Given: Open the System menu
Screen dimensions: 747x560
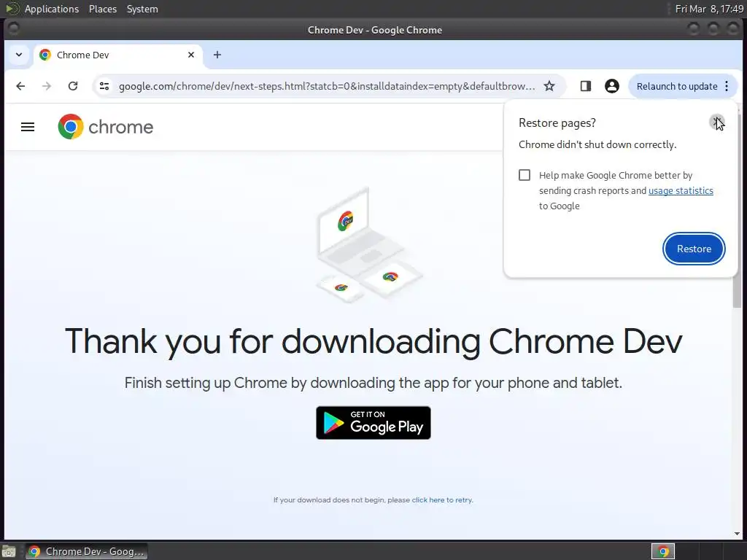Looking at the screenshot, I should click(x=142, y=9).
